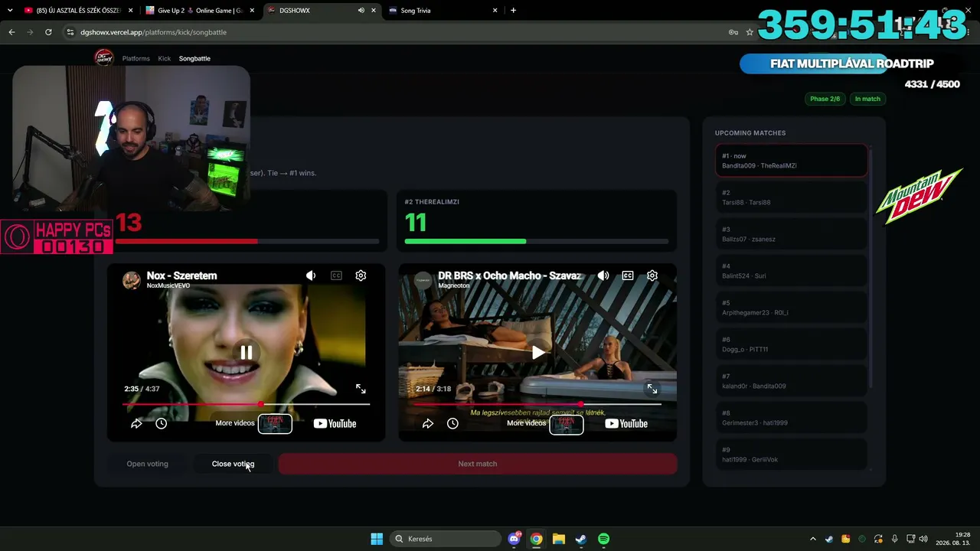Click the Phase 2/6 badge
The height and width of the screenshot is (551, 980).
tap(825, 99)
